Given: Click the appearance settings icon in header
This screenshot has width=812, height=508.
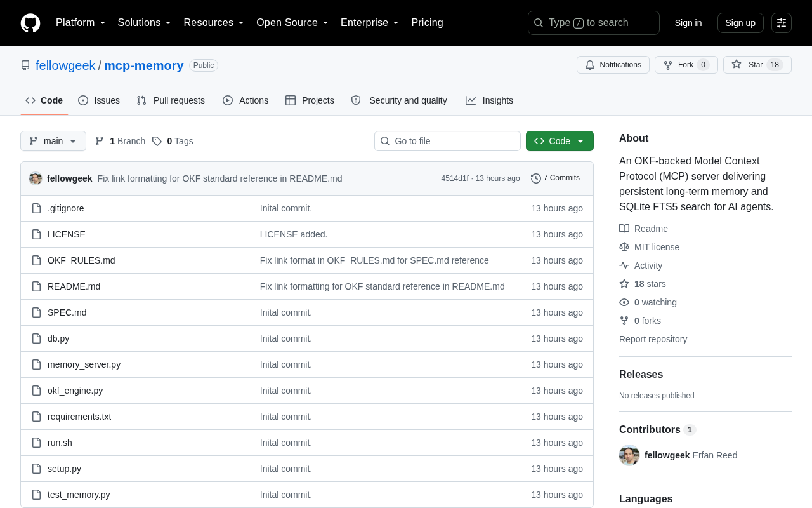Looking at the screenshot, I should pos(782,23).
